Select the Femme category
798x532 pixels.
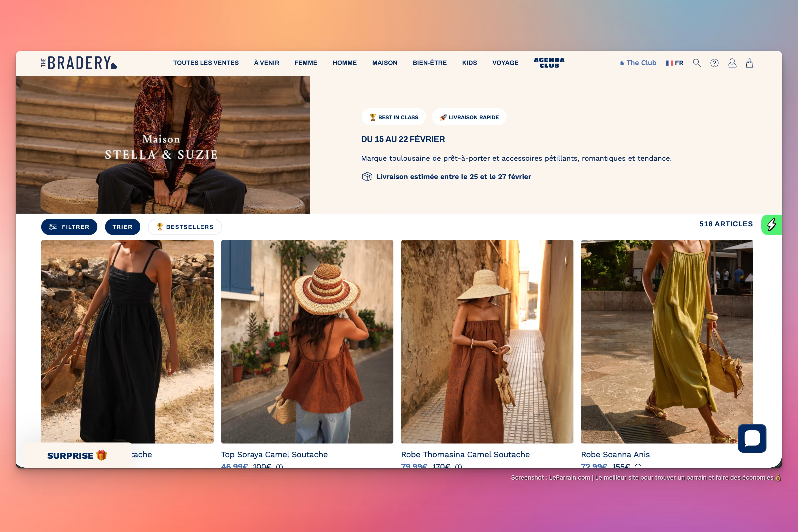pyautogui.click(x=306, y=63)
